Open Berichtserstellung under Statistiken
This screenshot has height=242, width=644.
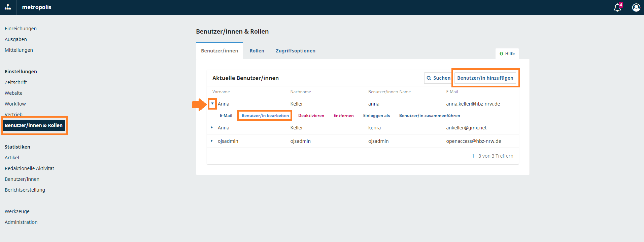point(25,190)
